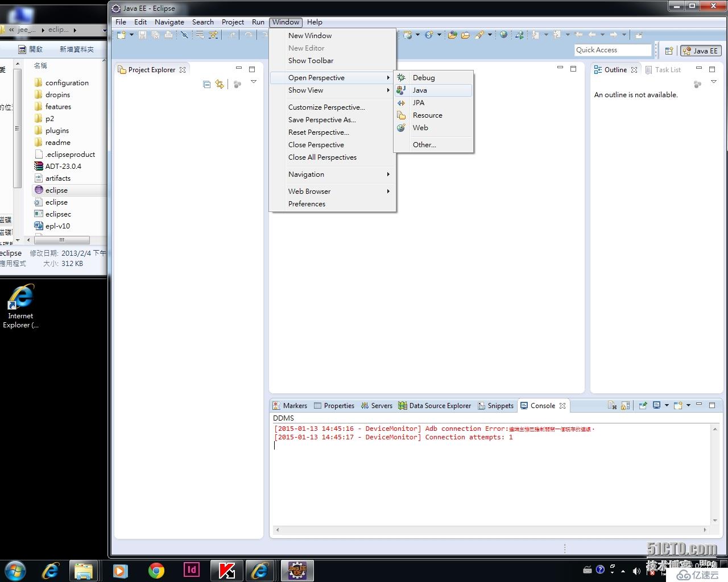
Task: Open Preferences from Window menu
Action: click(332, 204)
